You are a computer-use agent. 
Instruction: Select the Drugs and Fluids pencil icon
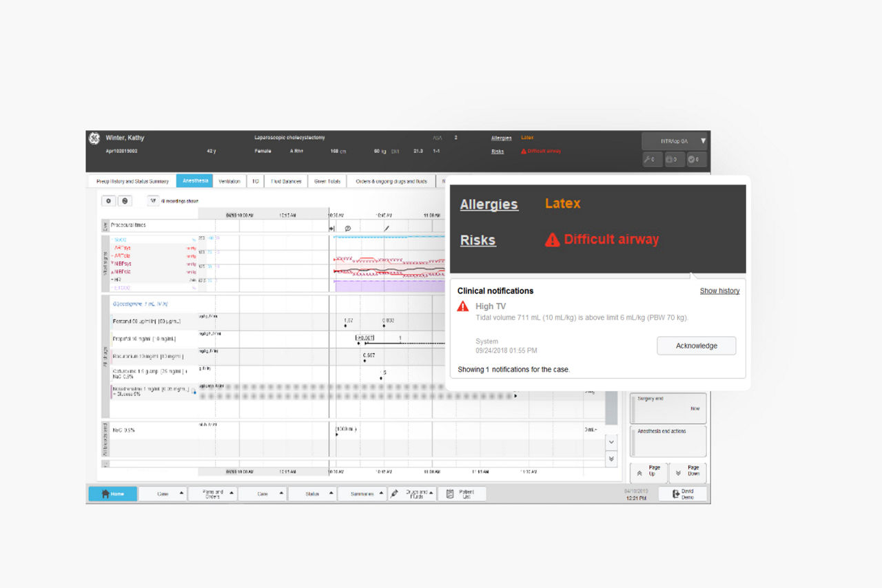[394, 493]
